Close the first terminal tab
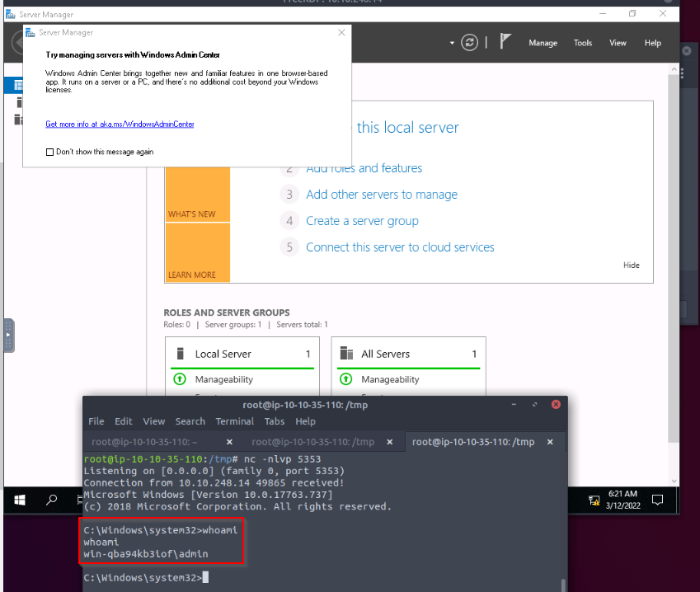 [x=229, y=442]
